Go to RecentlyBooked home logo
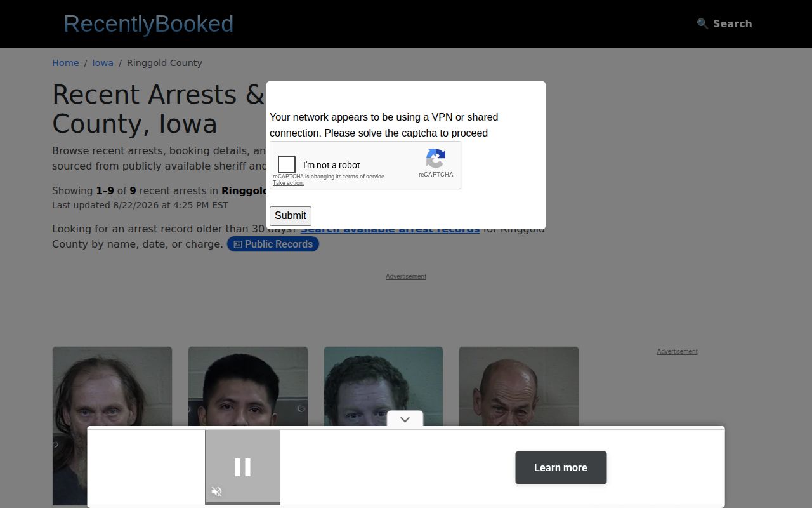812x508 pixels. click(148, 23)
